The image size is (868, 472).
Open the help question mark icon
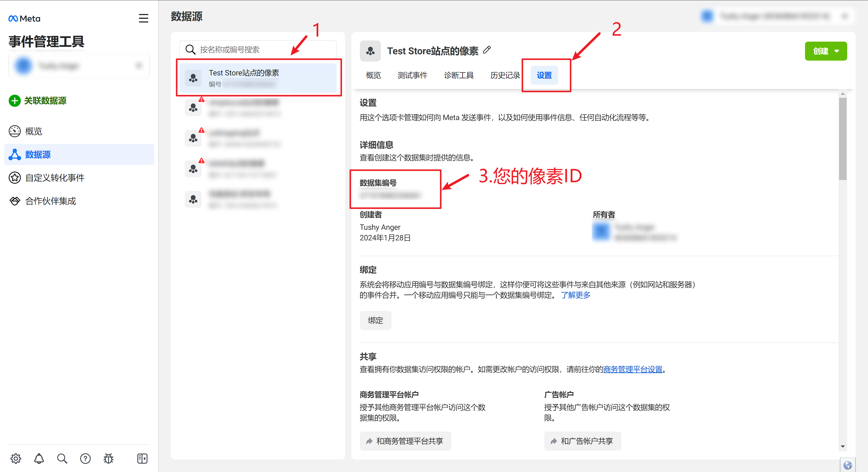tap(85, 458)
